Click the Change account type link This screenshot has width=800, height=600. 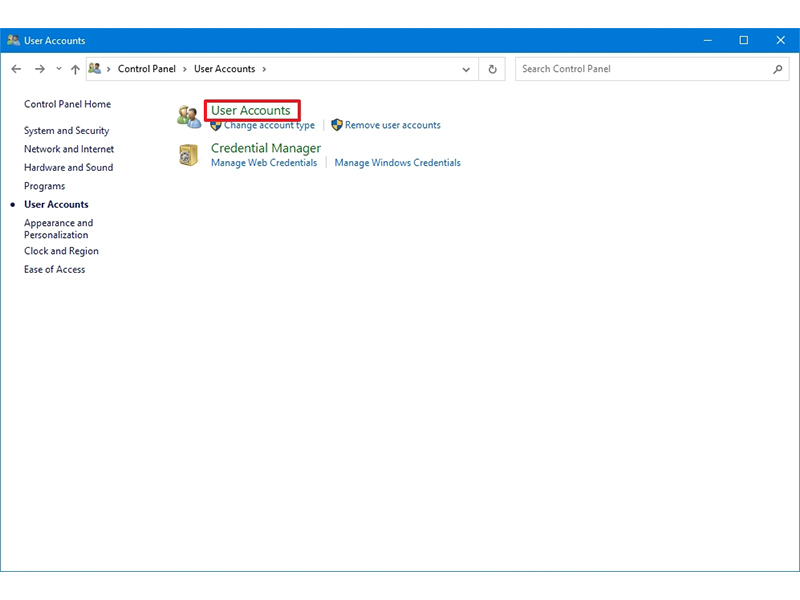pos(269,126)
